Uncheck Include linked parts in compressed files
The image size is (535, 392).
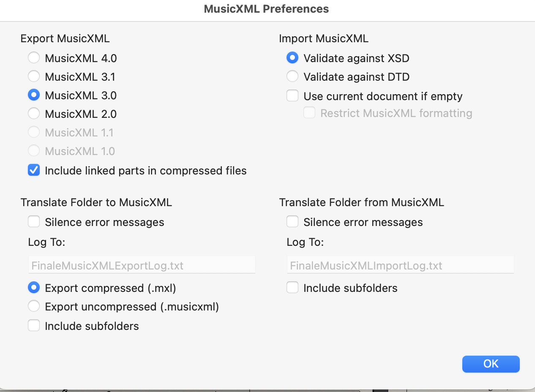click(x=34, y=171)
